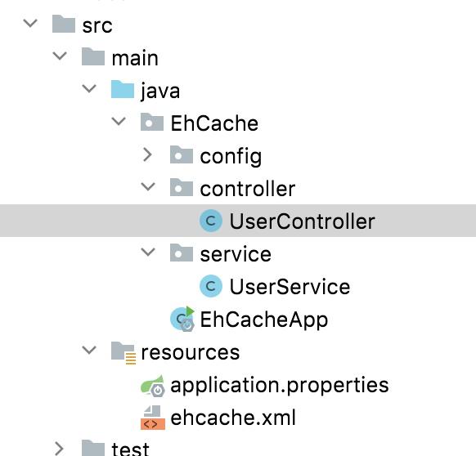Collapse the resources folder chevron
Viewport: 476px width, 456px height.
click(89, 350)
